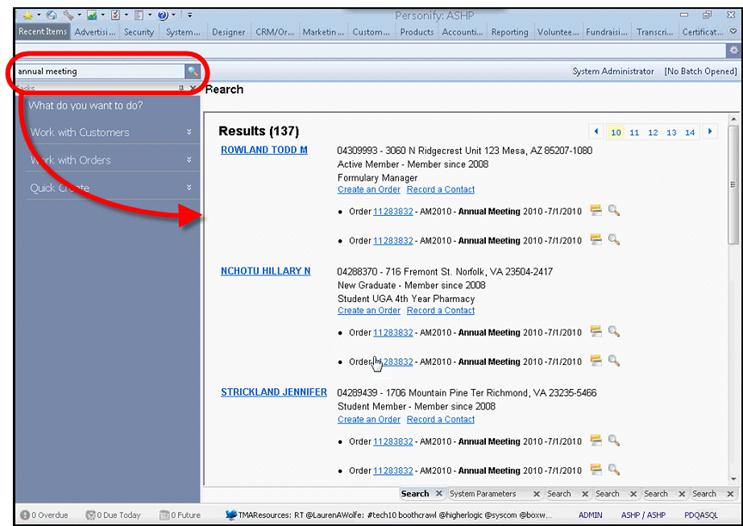The image size is (743, 526).
Task: Expand the Quick Create section
Action: click(189, 188)
